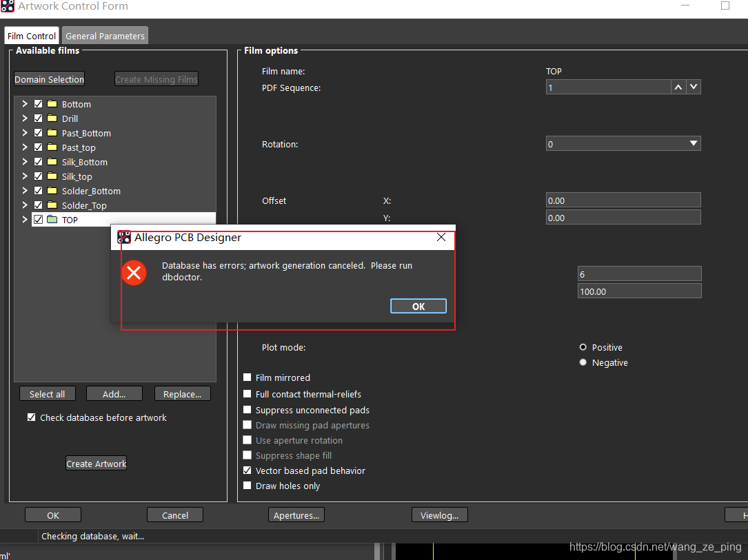Viewport: 748px width, 560px height.
Task: Expand the Solder_Bottom film entry
Action: pyautogui.click(x=25, y=190)
